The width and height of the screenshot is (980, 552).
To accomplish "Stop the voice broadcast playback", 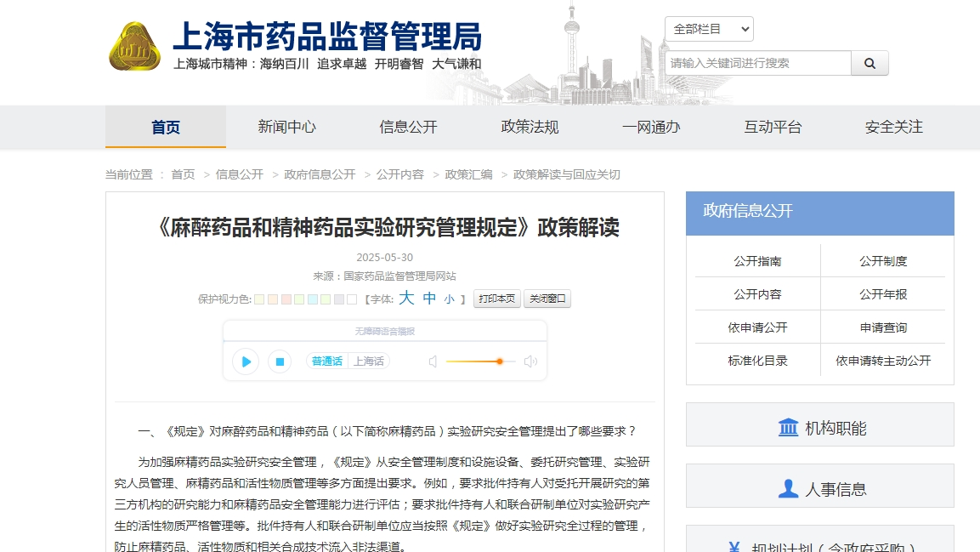I will pos(280,361).
